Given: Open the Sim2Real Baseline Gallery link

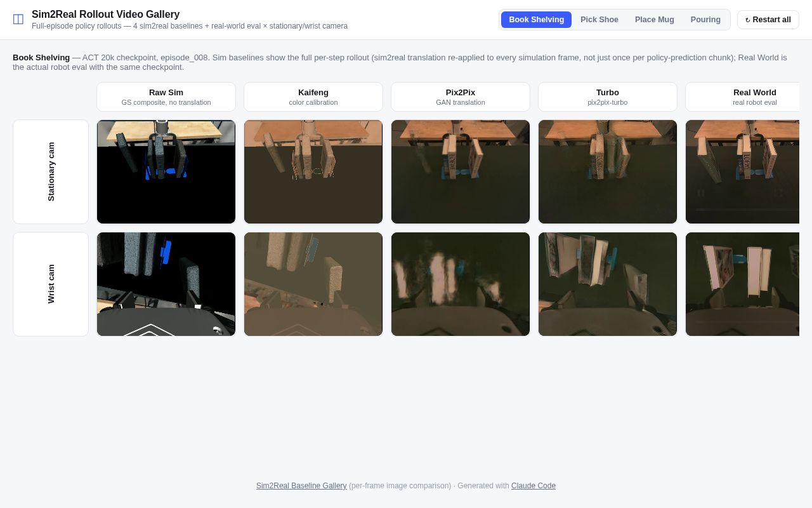Looking at the screenshot, I should [x=301, y=486].
